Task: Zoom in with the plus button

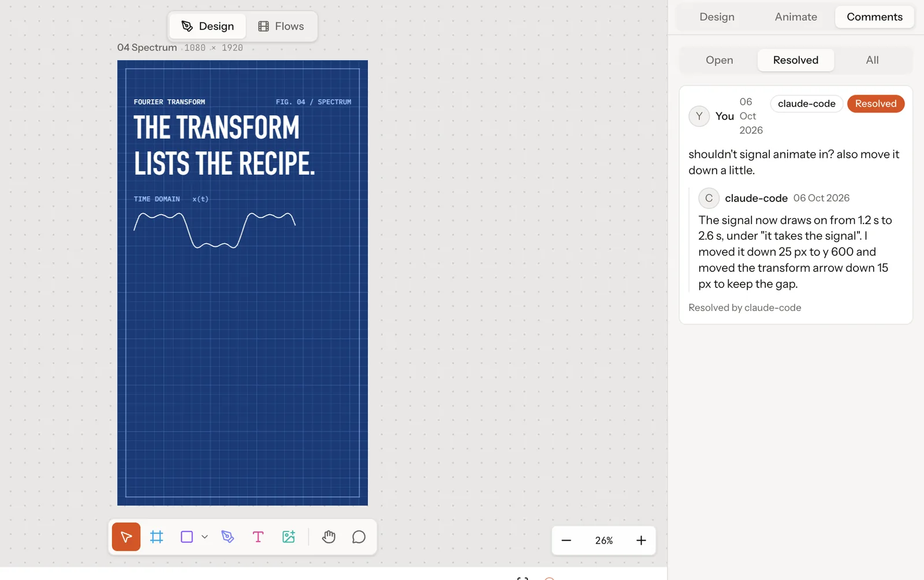Action: click(641, 540)
